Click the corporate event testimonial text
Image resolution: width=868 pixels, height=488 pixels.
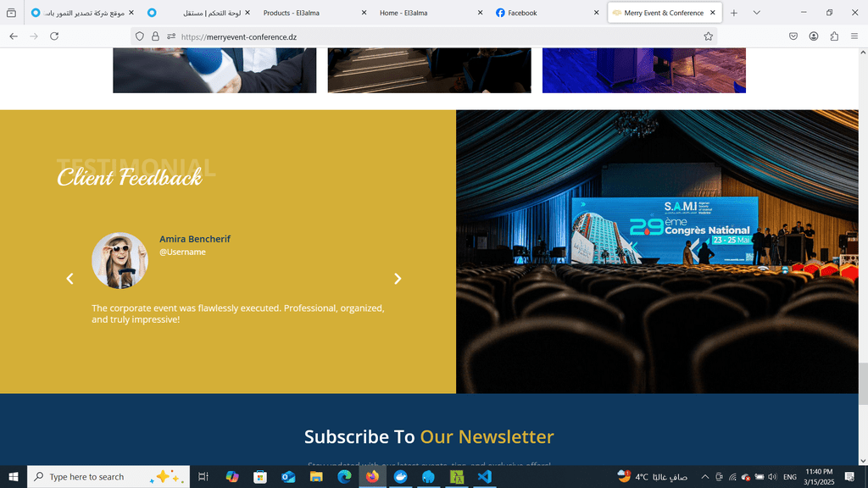[238, 313]
